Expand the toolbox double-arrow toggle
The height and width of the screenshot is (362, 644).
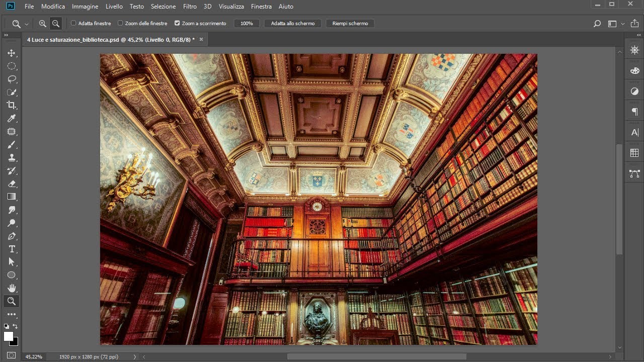point(6,35)
